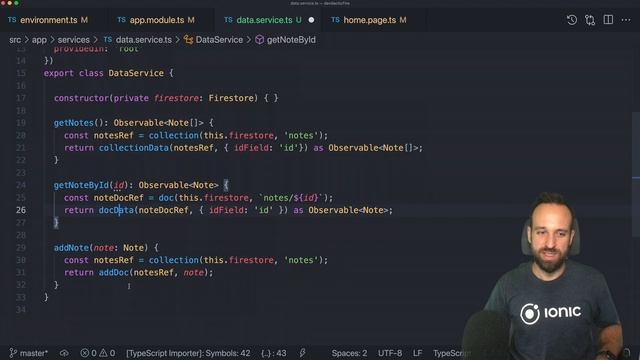Click the addDoc function call
Image resolution: width=640 pixels, height=360 pixels.
113,272
